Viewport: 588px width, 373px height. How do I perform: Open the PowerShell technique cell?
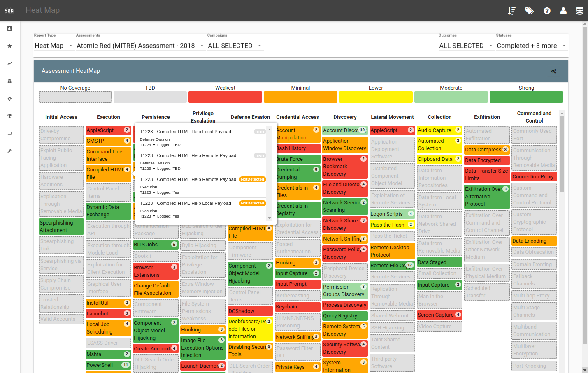coord(108,365)
